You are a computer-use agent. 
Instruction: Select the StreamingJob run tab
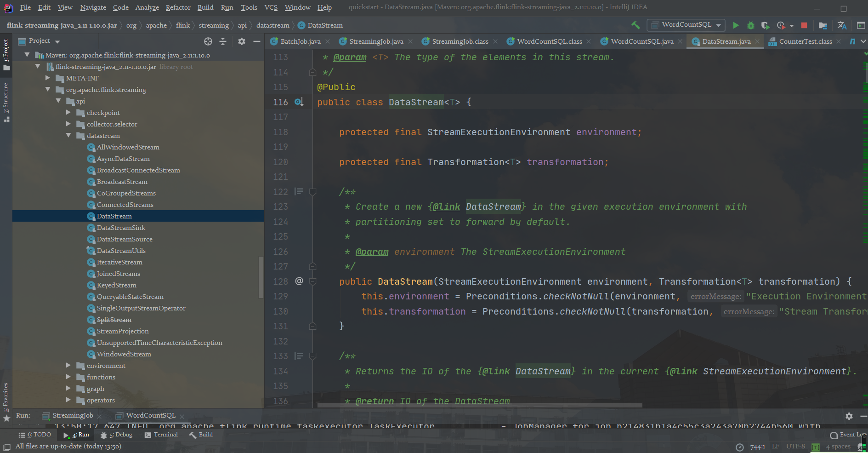click(73, 415)
